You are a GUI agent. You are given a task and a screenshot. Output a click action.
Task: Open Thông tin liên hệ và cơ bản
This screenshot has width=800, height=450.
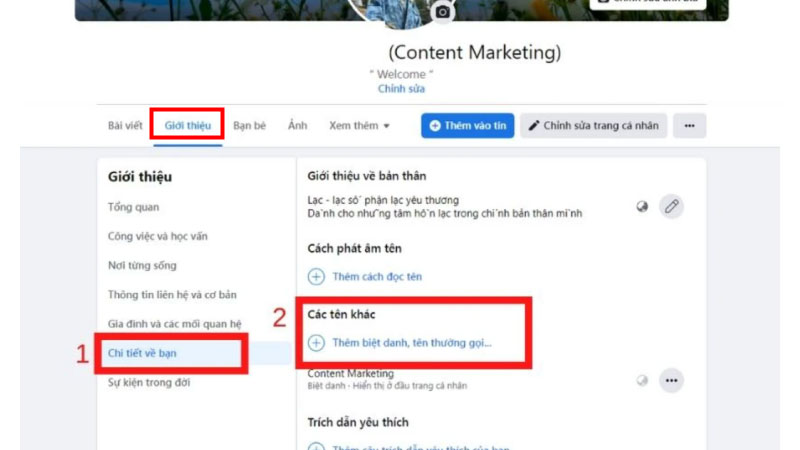(x=172, y=295)
